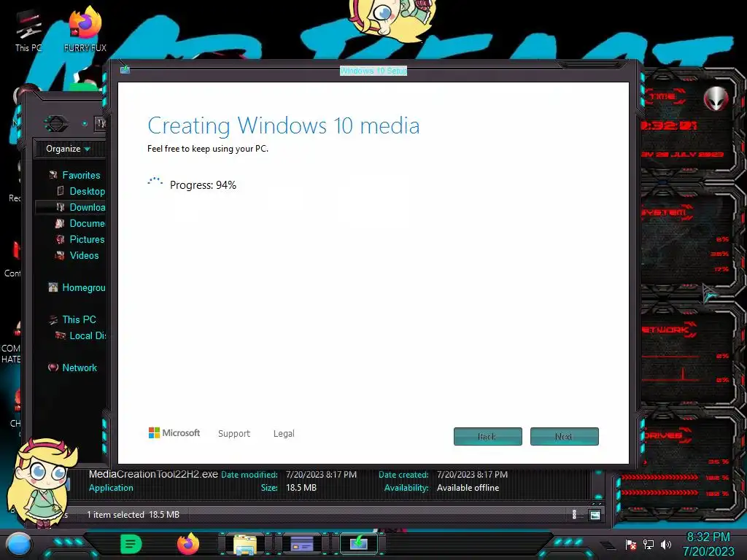
Task: Select Pictures in Explorer navigation pane
Action: (x=87, y=239)
